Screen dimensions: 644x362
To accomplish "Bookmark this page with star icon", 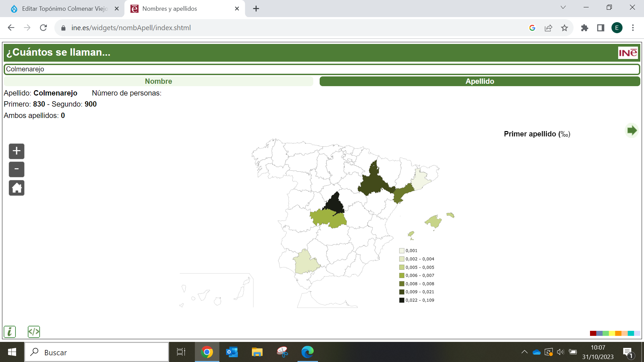I will pos(565,28).
